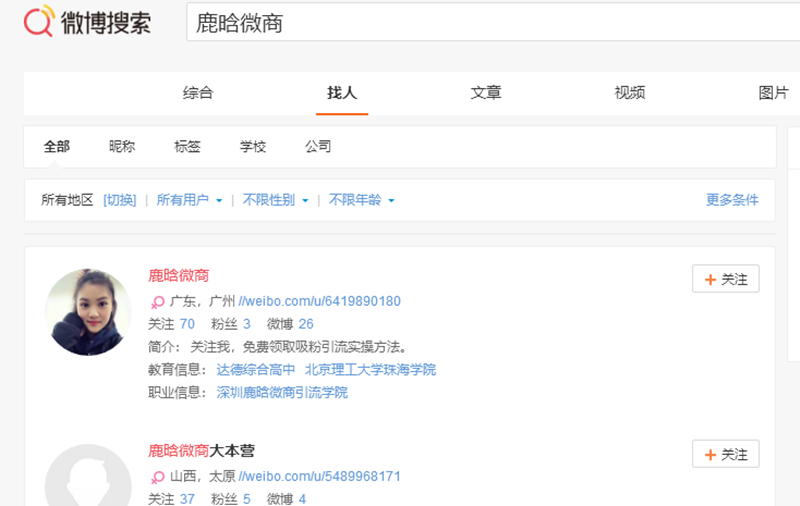Open the default avatar of 鹿晗微商大本营
Viewport: 800px width, 506px height.
click(88, 475)
